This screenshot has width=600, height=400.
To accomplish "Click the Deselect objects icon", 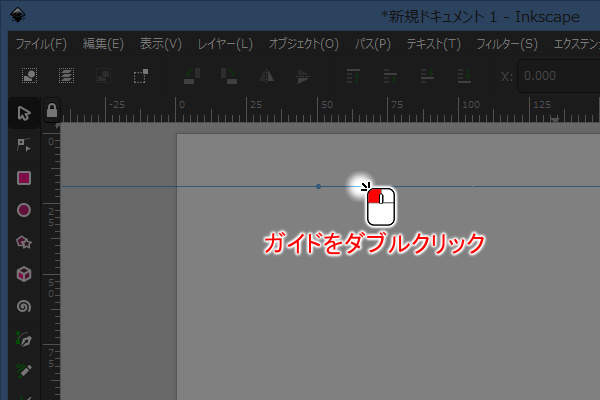I will pos(103,76).
